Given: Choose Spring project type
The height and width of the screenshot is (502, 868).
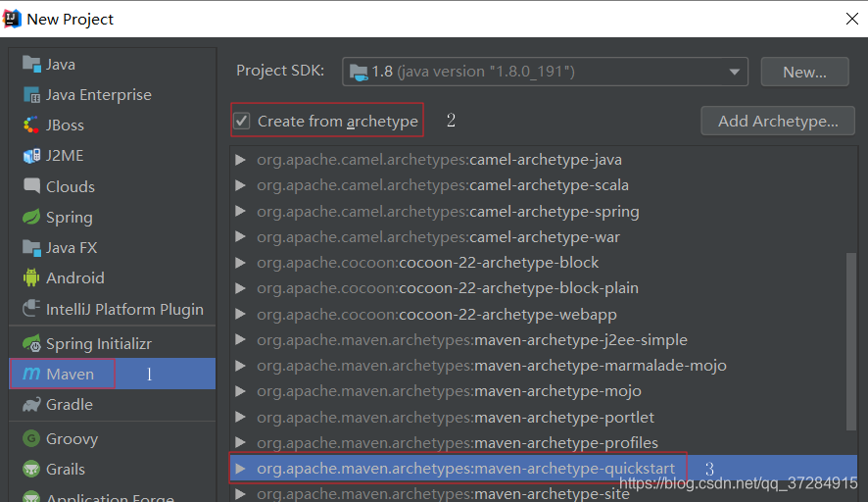Looking at the screenshot, I should click(x=113, y=218).
